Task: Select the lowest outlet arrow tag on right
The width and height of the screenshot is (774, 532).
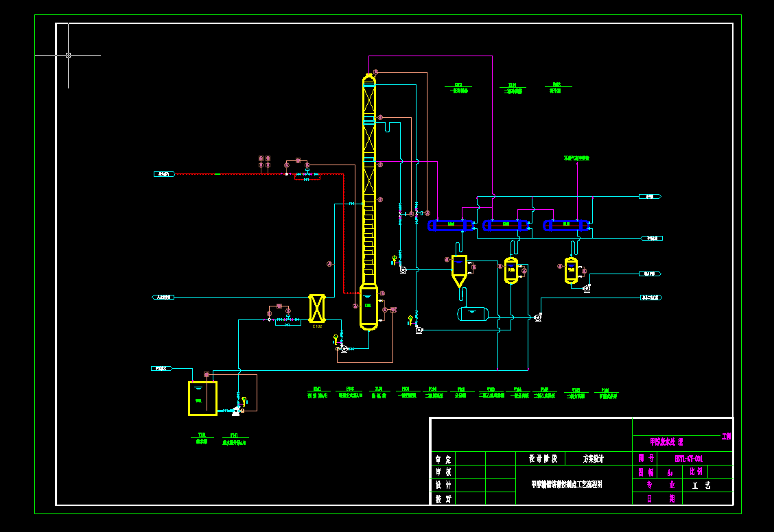Action: (650, 298)
